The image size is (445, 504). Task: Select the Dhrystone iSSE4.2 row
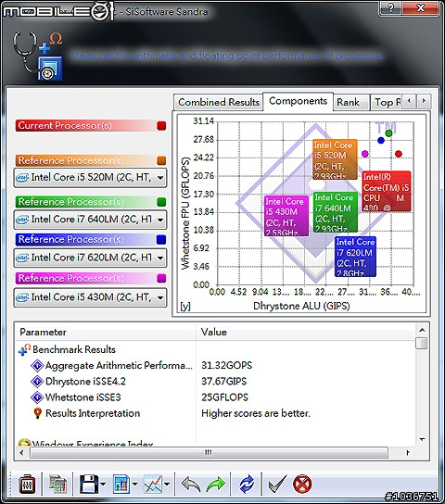[x=78, y=382]
